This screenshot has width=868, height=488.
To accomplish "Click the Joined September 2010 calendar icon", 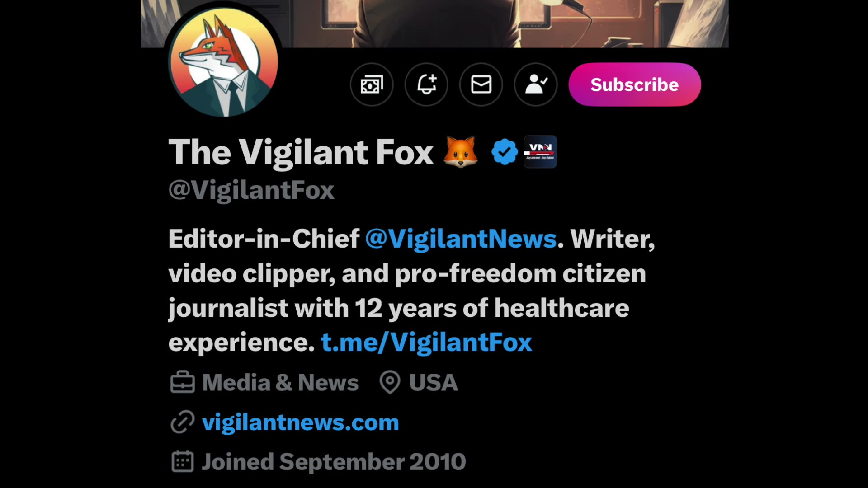I will [x=183, y=461].
